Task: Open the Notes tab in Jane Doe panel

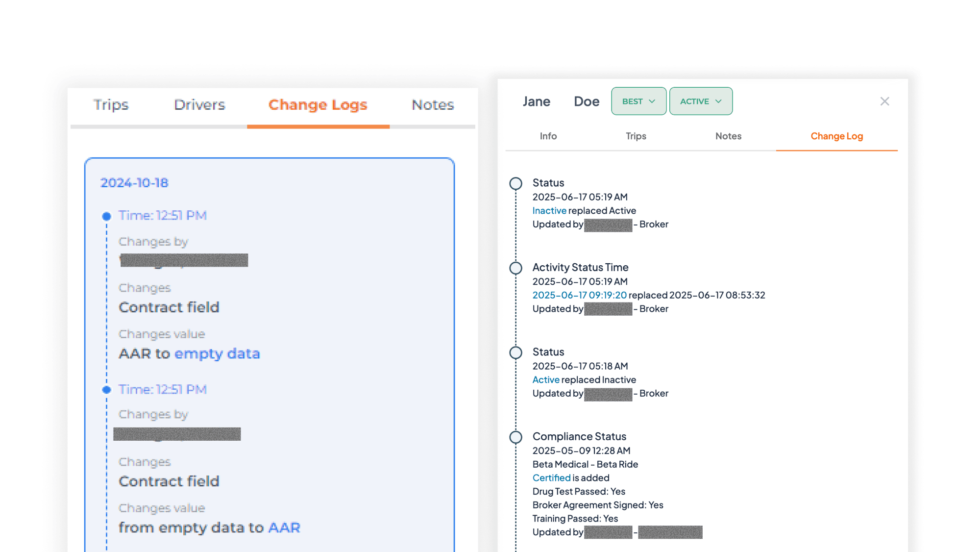Action: pos(728,136)
